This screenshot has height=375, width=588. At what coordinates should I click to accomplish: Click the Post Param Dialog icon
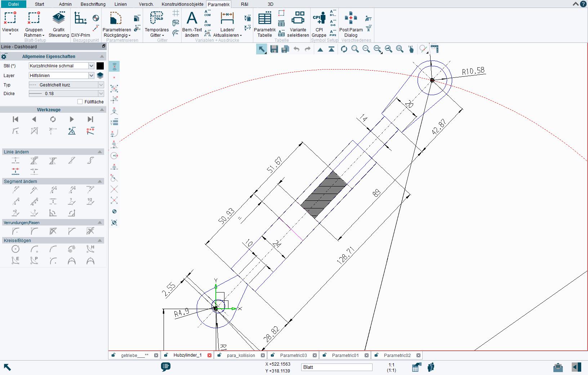(x=351, y=18)
